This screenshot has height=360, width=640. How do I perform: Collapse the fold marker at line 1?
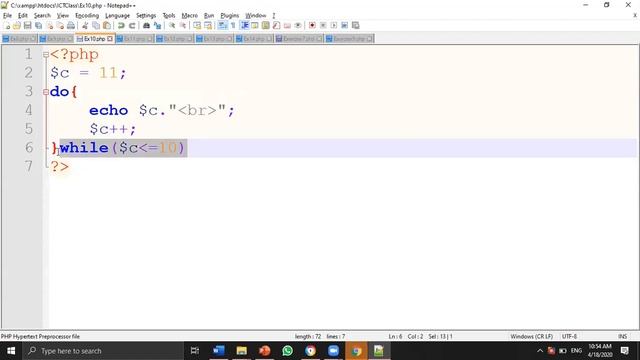click(46, 55)
